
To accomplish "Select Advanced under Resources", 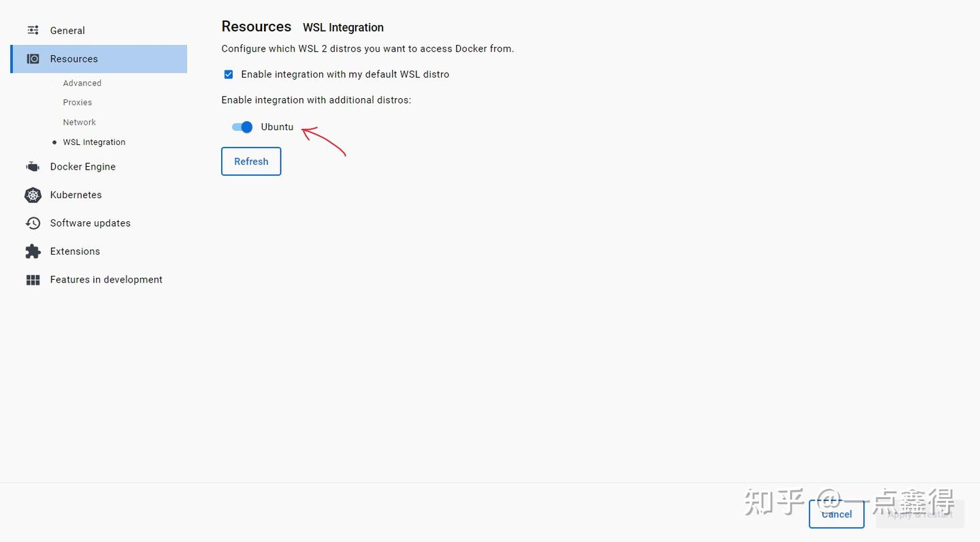I will tap(82, 83).
